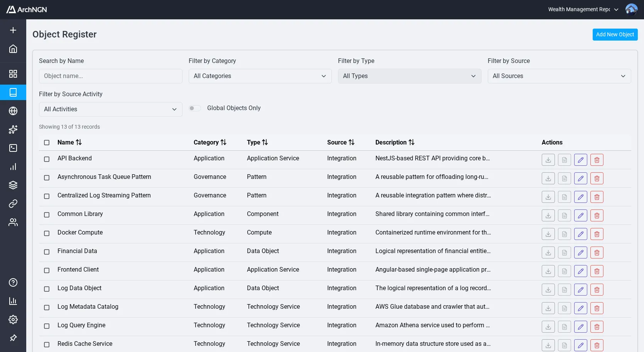Viewport: 644px width, 352px height.
Task: Delete the Financial Data object
Action: [597, 252]
